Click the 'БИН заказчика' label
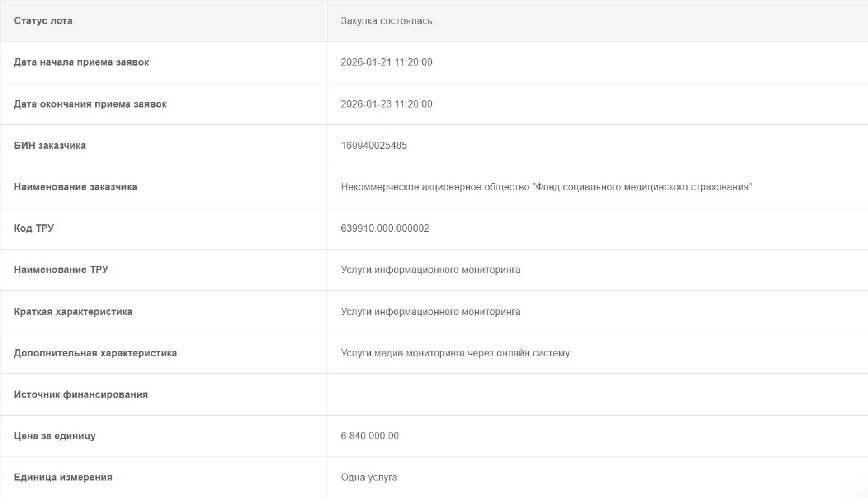This screenshot has width=868, height=498. [50, 146]
